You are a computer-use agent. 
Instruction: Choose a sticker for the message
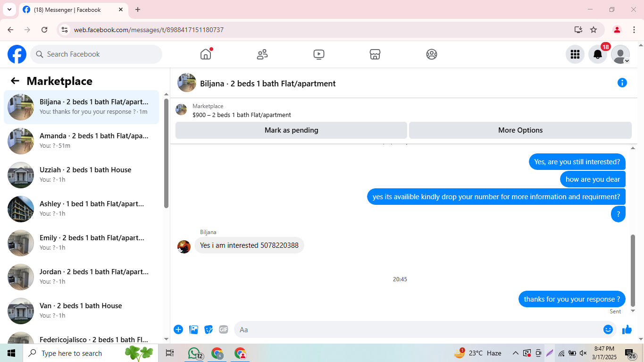209,329
